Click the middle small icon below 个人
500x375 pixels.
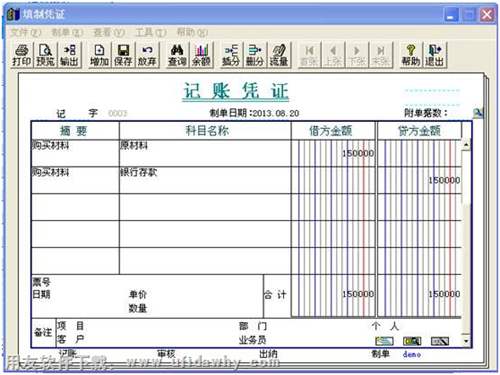[412, 341]
